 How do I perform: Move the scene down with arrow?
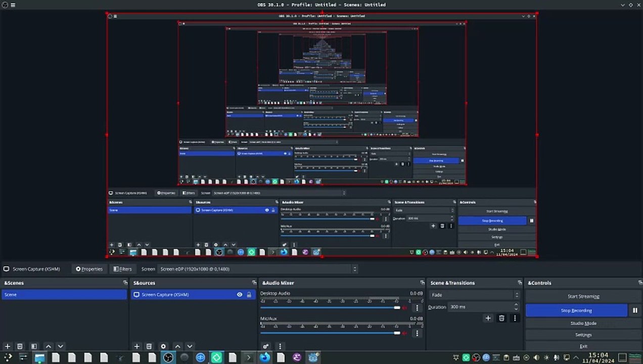point(60,346)
